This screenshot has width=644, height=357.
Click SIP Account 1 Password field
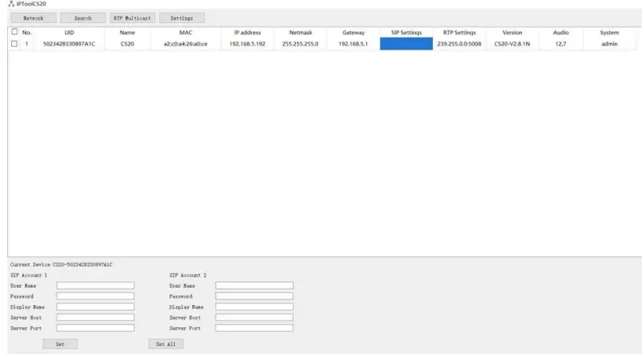pyautogui.click(x=95, y=296)
